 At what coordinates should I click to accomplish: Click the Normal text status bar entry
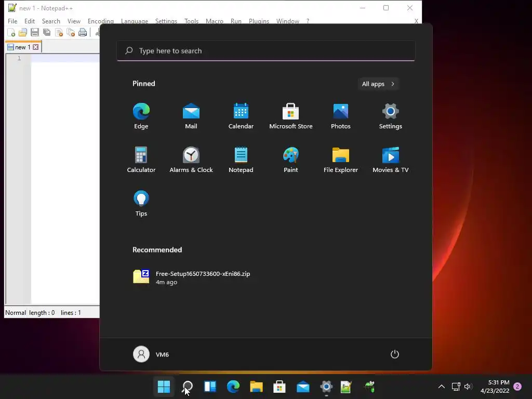pos(15,312)
